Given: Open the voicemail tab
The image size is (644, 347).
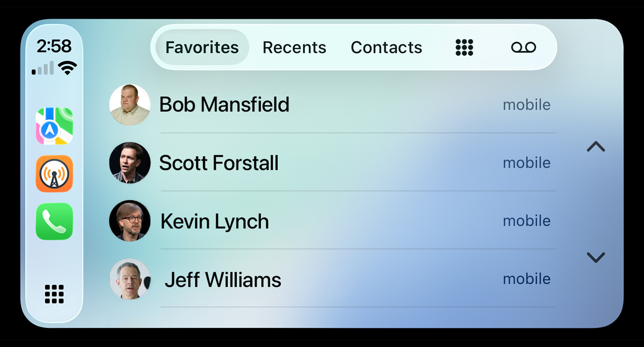Looking at the screenshot, I should tap(523, 48).
